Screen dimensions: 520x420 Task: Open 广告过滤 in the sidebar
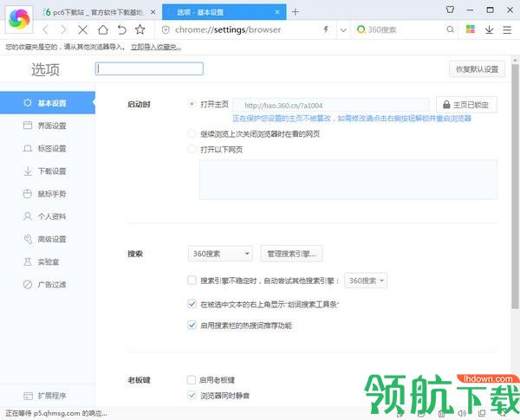coord(48,284)
